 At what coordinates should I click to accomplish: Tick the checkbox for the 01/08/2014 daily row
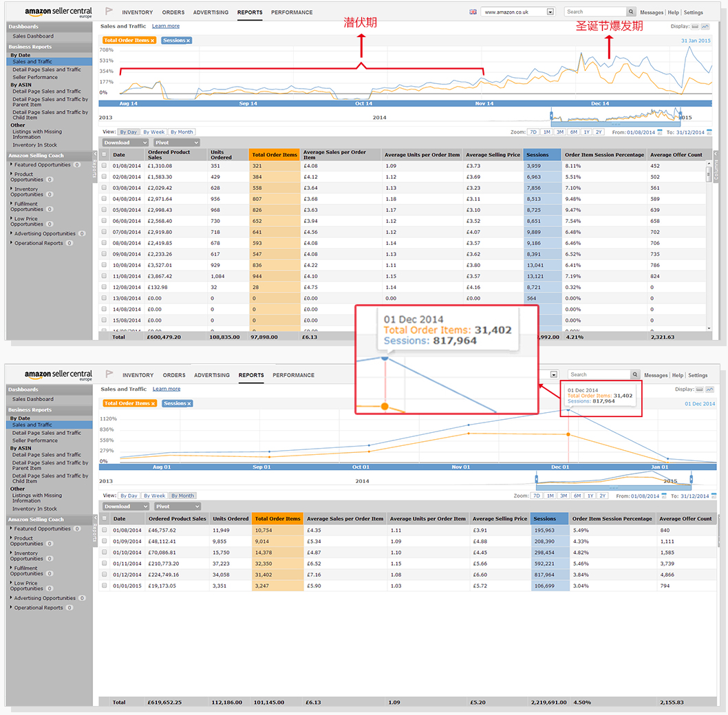[x=104, y=166]
